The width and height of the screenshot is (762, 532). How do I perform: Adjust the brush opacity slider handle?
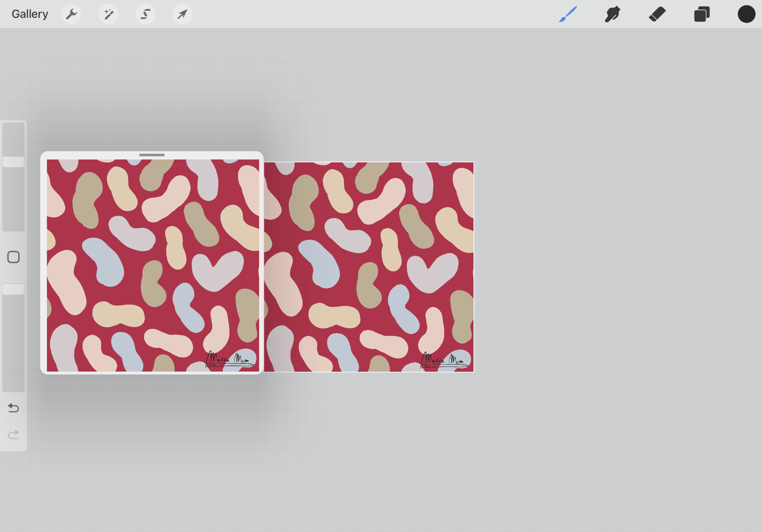point(13,289)
